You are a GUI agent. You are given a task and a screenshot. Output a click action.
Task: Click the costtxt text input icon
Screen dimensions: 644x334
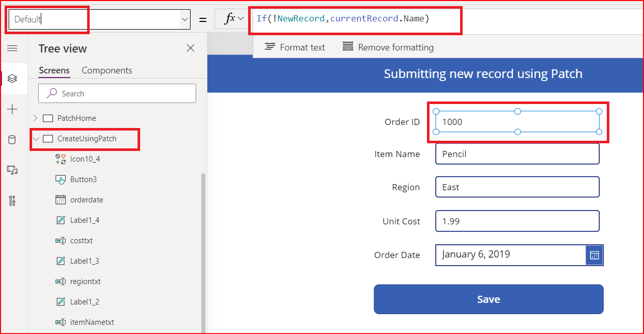pyautogui.click(x=61, y=241)
